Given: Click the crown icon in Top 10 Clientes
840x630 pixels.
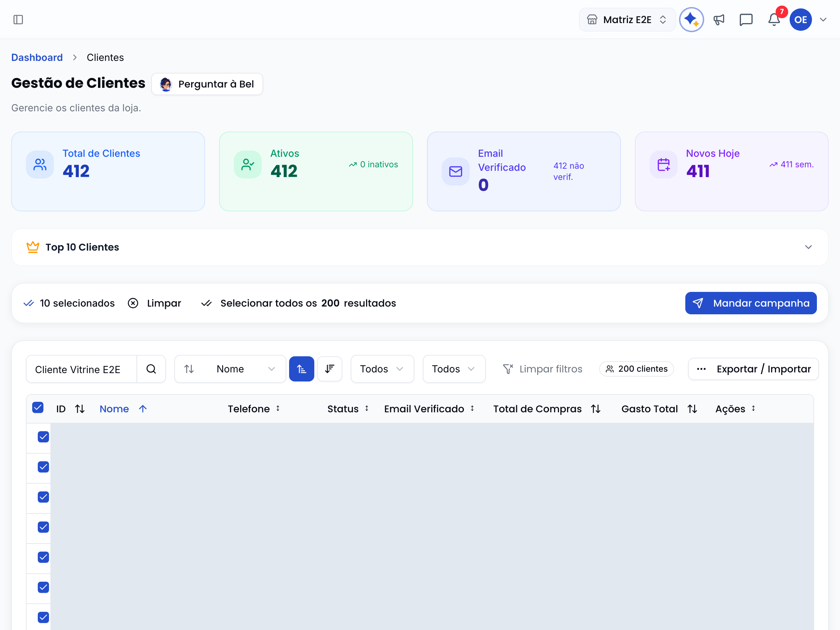Looking at the screenshot, I should tap(33, 247).
